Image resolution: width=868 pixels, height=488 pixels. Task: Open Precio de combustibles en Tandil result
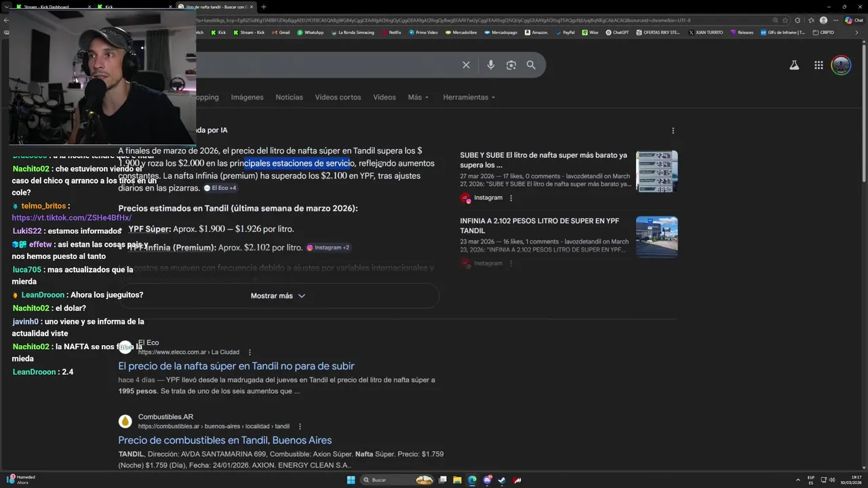click(225, 441)
